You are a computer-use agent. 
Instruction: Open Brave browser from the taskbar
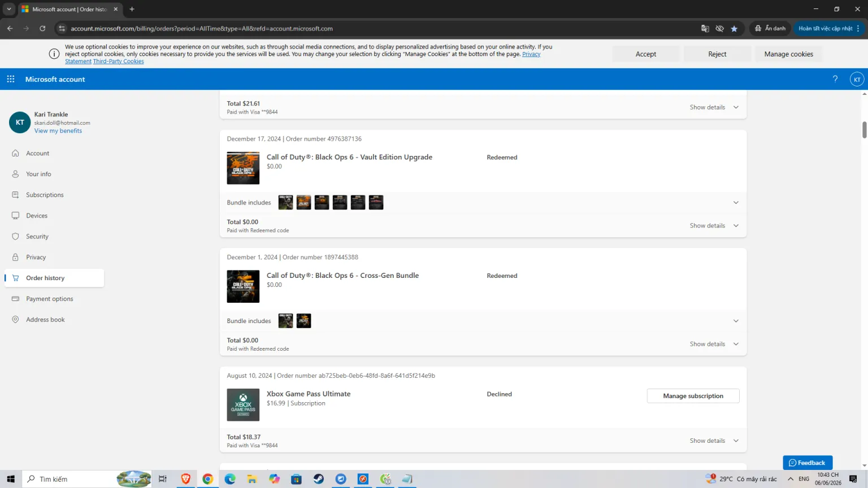click(x=185, y=479)
